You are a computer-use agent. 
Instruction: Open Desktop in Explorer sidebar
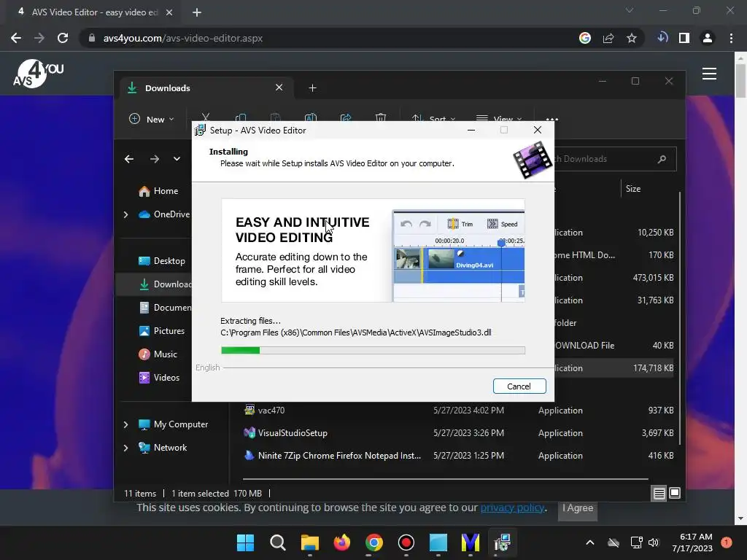pos(162,261)
